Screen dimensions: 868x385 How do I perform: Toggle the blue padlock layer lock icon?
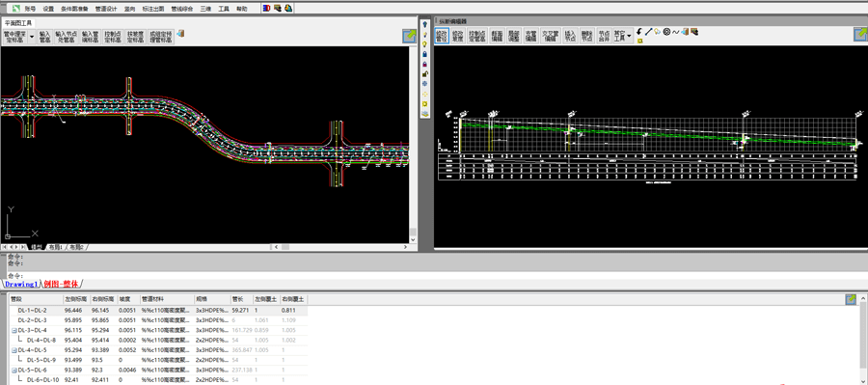(424, 54)
